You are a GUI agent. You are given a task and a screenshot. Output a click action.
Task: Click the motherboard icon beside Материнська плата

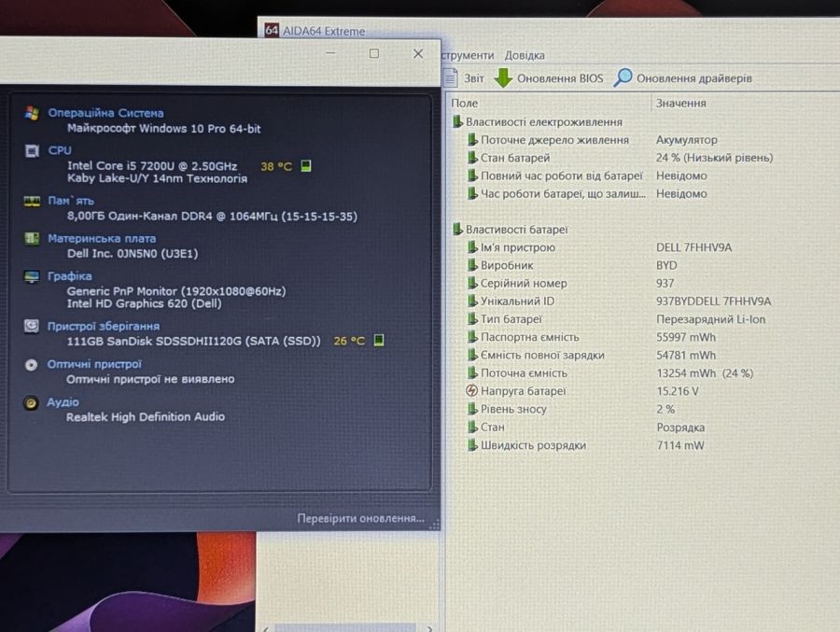pos(32,239)
